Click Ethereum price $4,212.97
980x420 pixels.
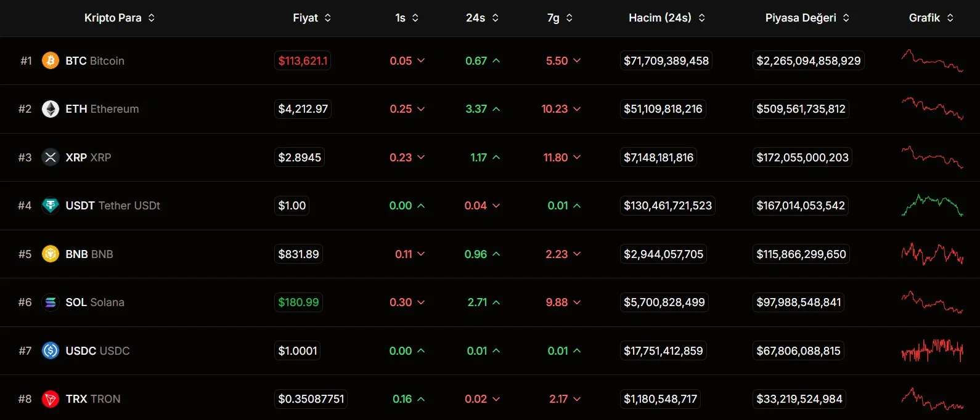coord(303,109)
